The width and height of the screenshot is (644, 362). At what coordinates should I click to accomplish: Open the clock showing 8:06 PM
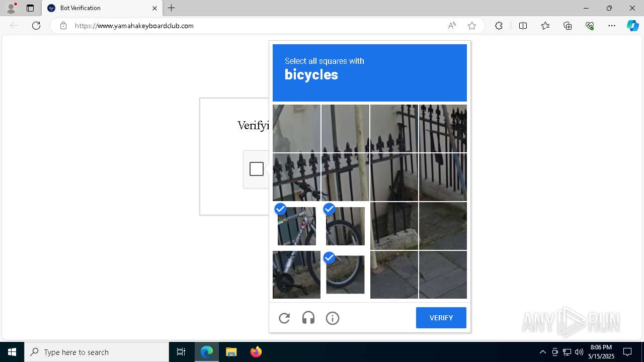(602, 352)
